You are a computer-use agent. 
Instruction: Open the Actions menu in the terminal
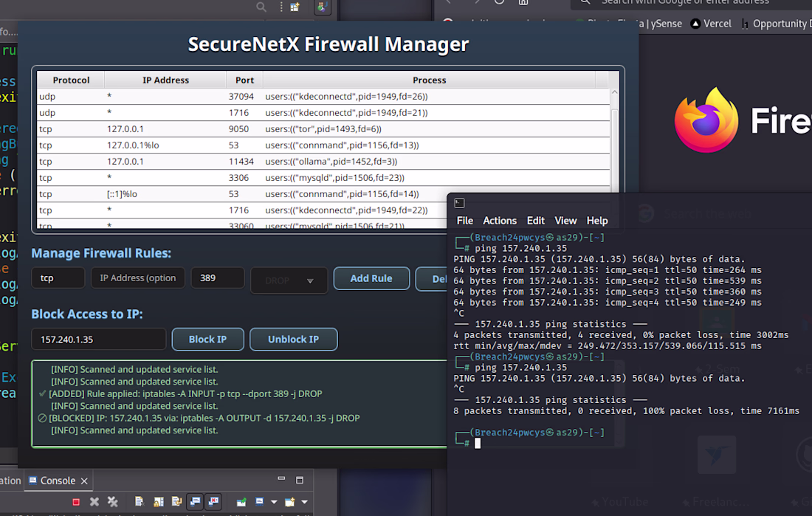click(x=500, y=221)
